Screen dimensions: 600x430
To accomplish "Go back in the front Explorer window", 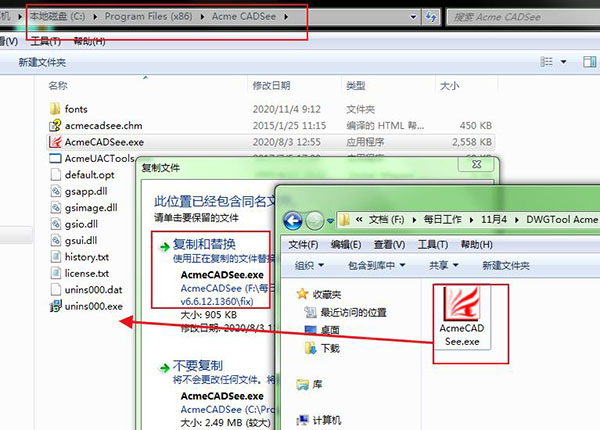I will coord(293,221).
